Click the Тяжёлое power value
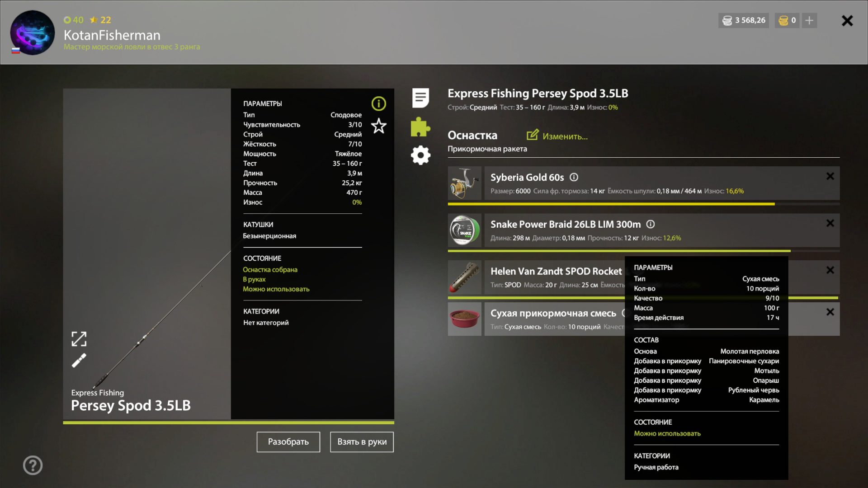The width and height of the screenshot is (868, 488). [348, 154]
